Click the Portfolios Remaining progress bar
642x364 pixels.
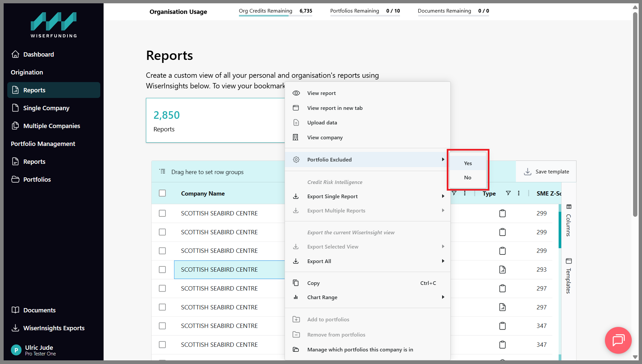click(365, 16)
